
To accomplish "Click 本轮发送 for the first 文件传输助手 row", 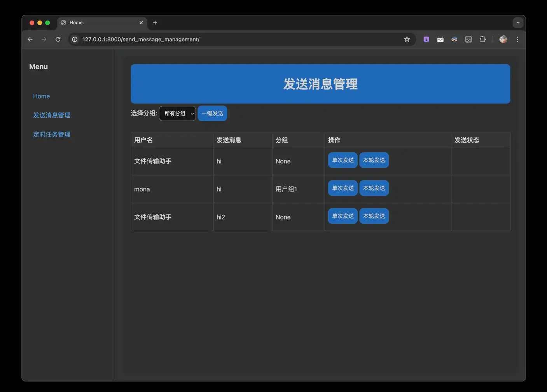I will [374, 160].
